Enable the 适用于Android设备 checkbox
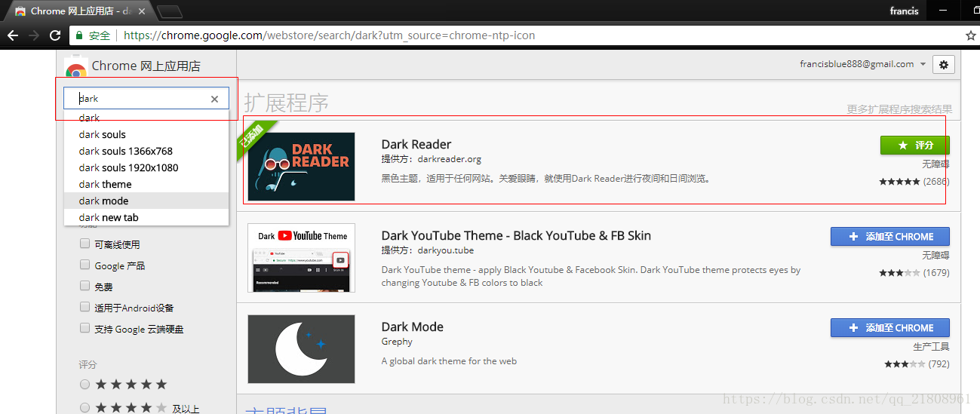The width and height of the screenshot is (980, 414). point(85,308)
